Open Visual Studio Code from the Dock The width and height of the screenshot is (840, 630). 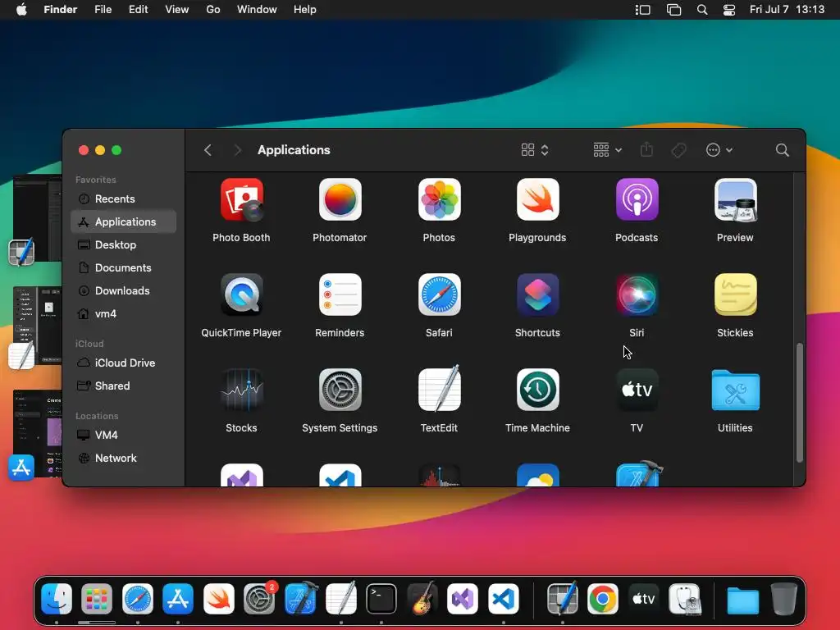503,599
